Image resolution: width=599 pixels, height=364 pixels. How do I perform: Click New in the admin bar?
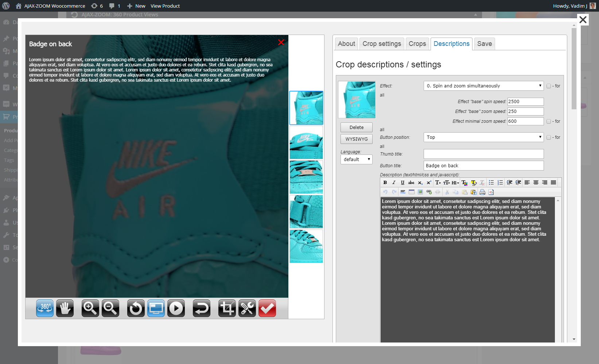(x=136, y=6)
